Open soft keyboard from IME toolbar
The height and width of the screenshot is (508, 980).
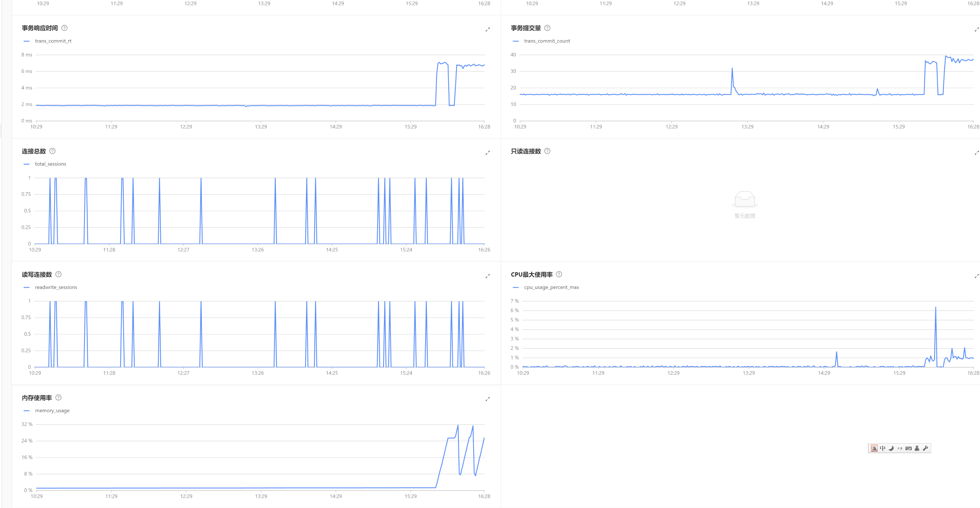pos(908,448)
